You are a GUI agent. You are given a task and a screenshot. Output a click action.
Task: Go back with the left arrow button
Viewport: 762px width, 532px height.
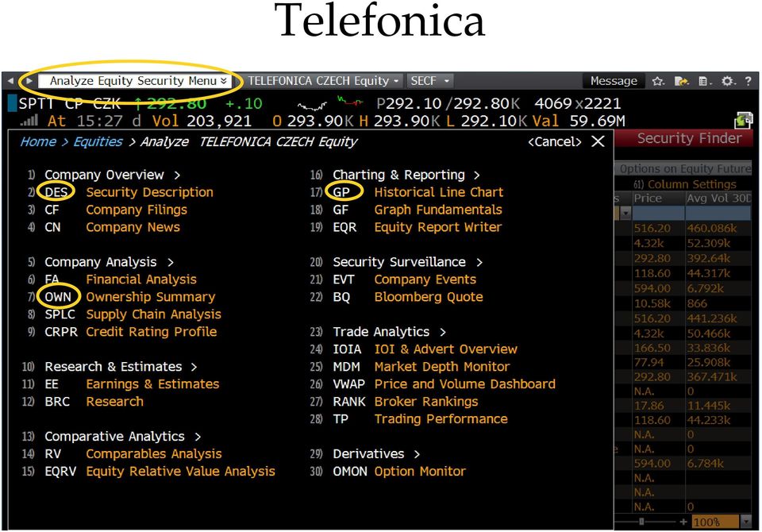[10, 81]
